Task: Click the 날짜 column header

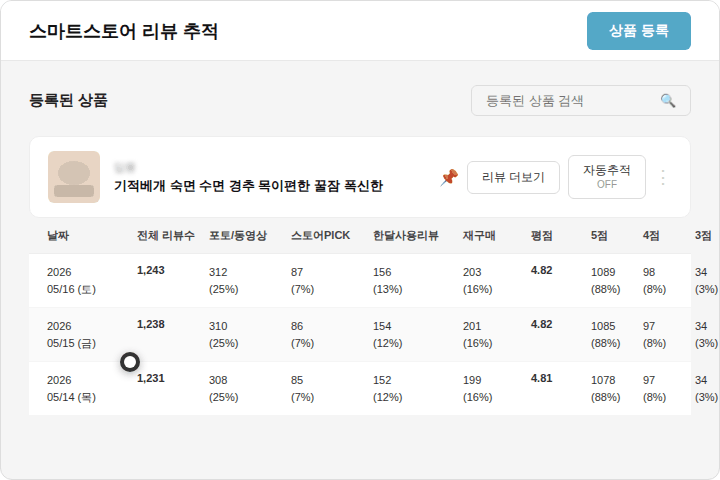Action: (x=58, y=236)
